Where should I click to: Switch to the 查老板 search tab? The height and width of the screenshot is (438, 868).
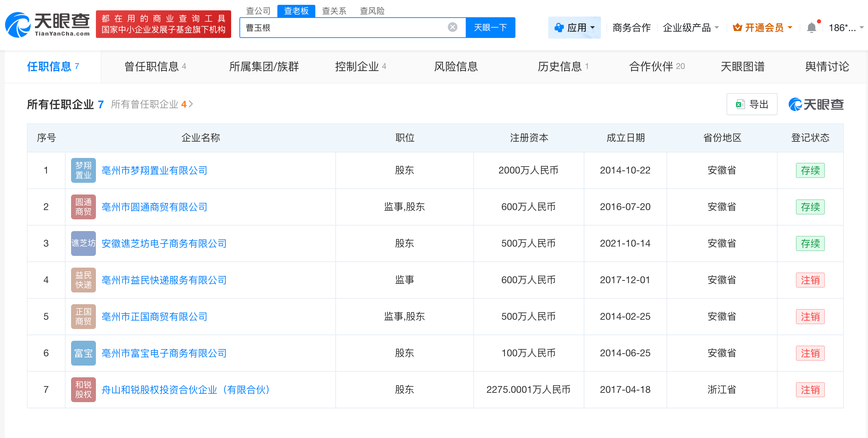[x=296, y=11]
